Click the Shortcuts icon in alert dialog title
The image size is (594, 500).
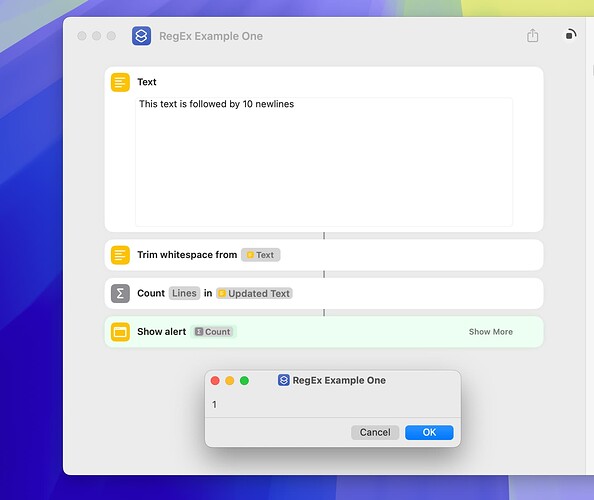click(284, 380)
